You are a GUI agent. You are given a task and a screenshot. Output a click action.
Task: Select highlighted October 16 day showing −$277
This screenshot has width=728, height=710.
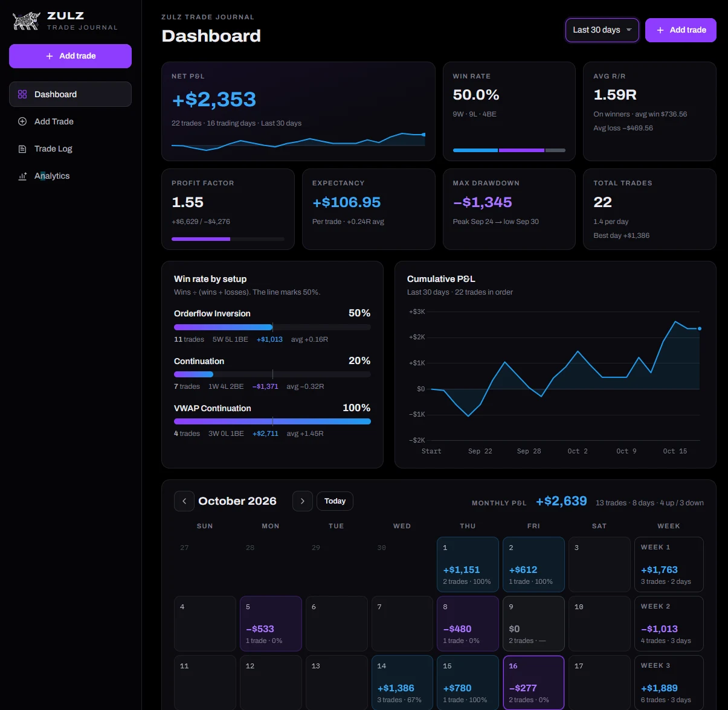(533, 683)
